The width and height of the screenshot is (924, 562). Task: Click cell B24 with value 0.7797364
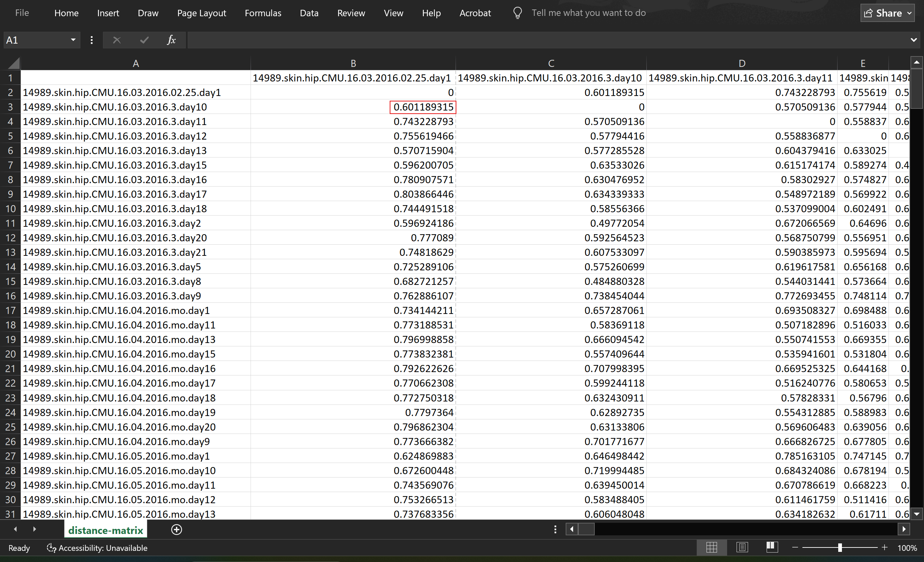(x=353, y=413)
